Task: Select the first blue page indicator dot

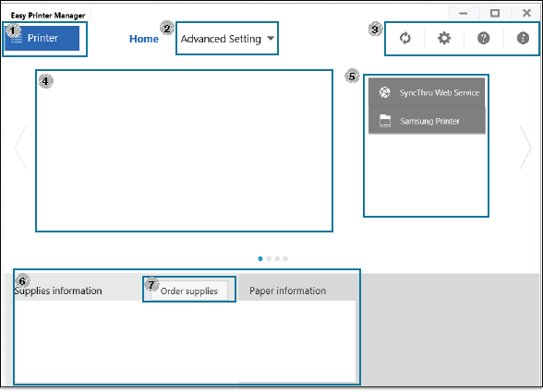Action: pos(260,258)
